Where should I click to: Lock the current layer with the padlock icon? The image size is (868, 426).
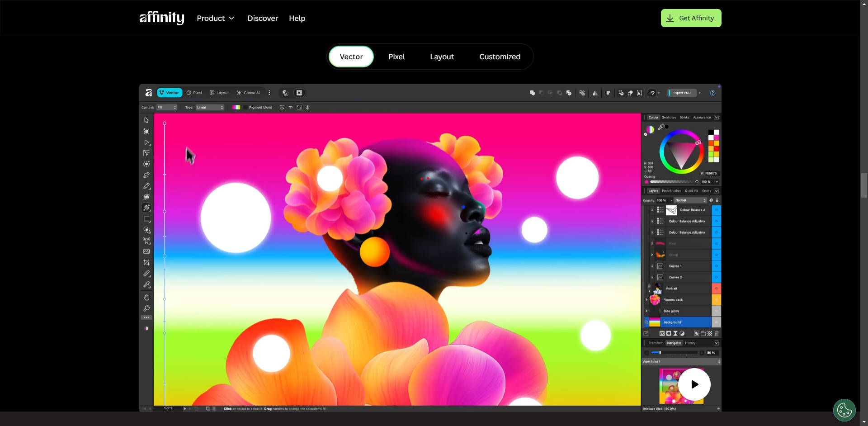point(717,200)
